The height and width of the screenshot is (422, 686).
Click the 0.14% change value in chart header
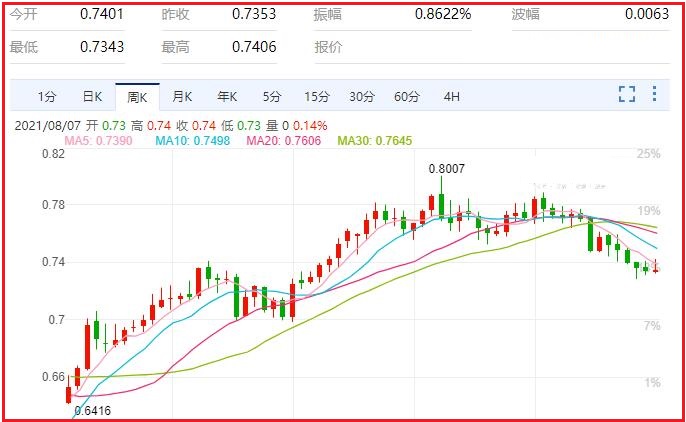[x=310, y=126]
